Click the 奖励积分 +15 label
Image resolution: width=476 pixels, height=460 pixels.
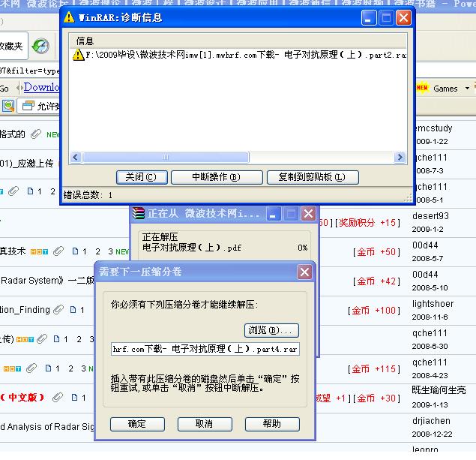368,223
